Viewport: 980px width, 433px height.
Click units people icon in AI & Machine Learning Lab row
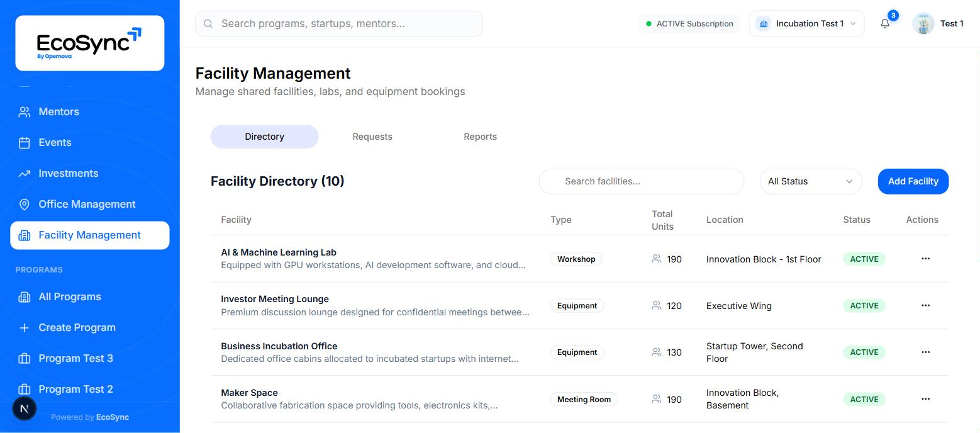[x=657, y=259]
